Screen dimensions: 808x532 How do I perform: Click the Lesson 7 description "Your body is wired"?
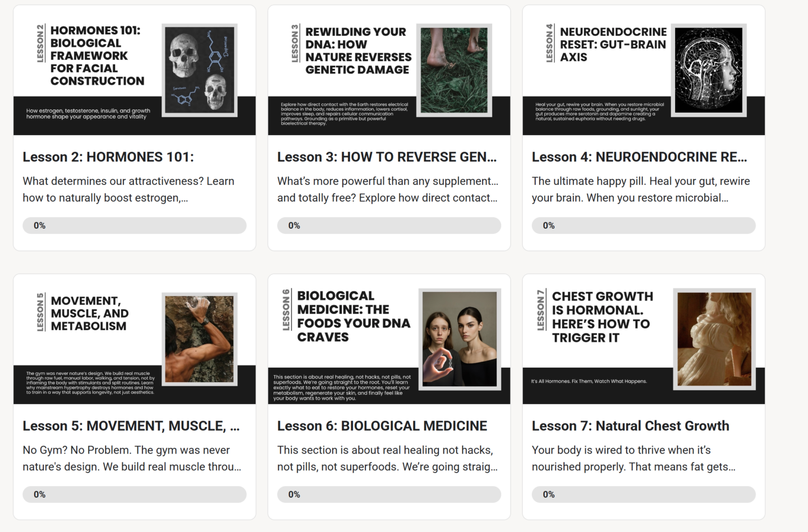coord(633,459)
